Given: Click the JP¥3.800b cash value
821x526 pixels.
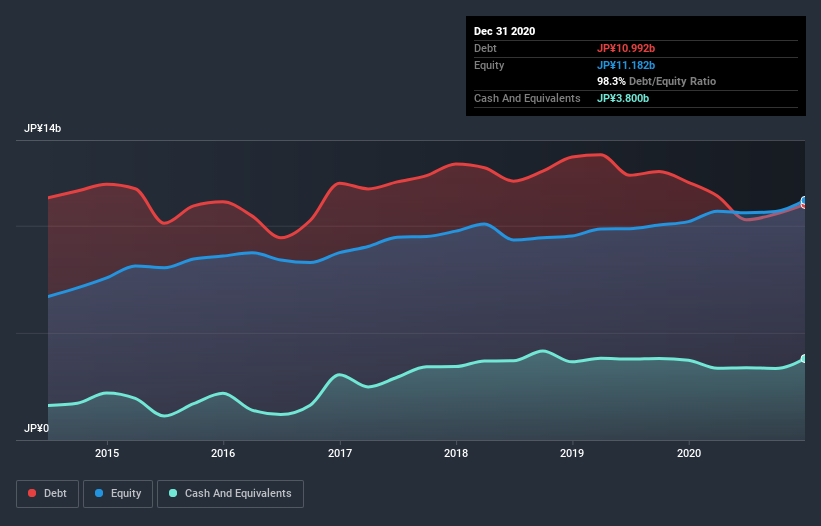Looking at the screenshot, I should click(x=623, y=98).
